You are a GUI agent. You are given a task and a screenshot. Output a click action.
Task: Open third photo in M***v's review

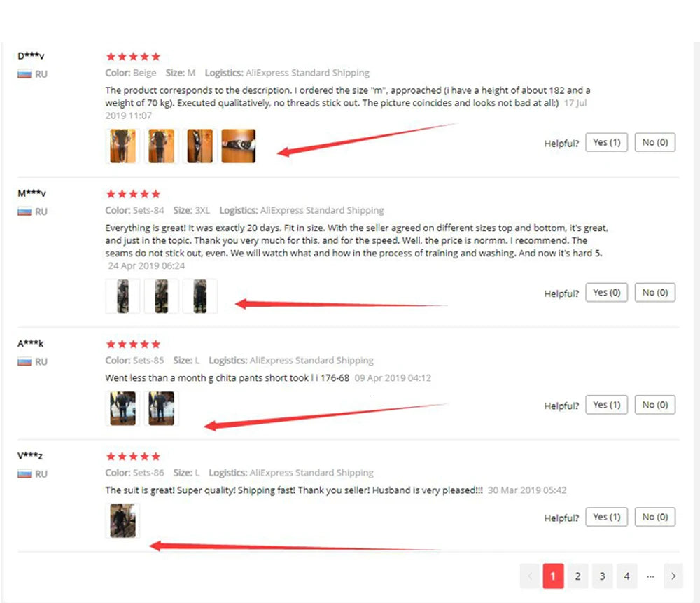click(x=200, y=296)
